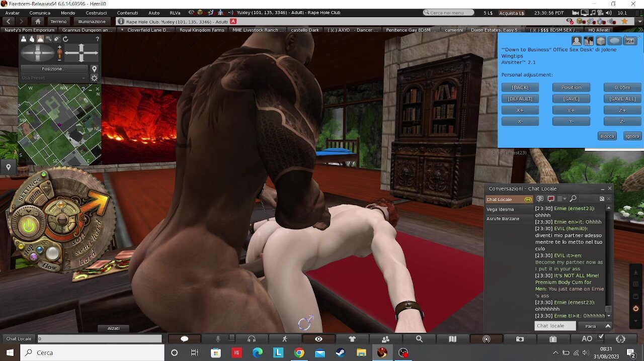Click the back navigation arrow
Screen dimensions: 644x361
point(9,22)
